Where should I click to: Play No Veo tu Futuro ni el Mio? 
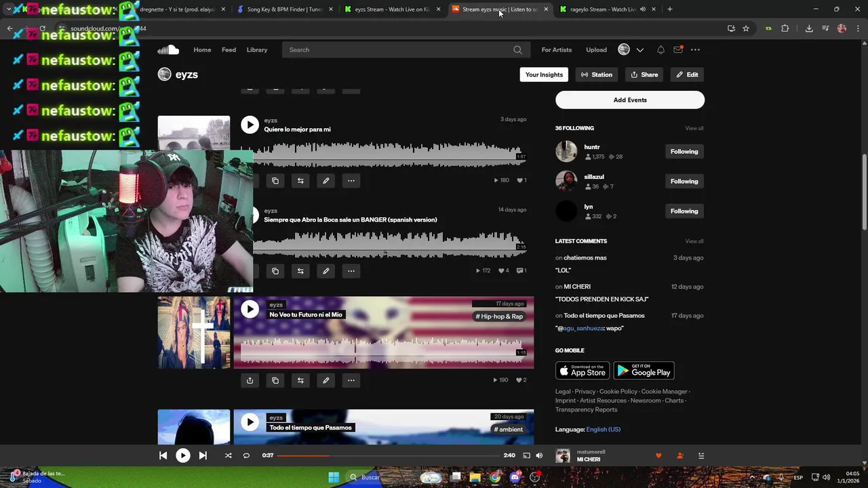250,309
